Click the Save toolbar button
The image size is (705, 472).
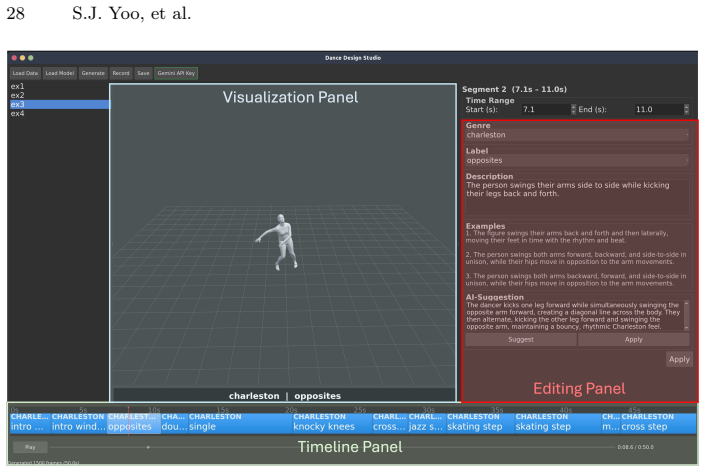[143, 73]
